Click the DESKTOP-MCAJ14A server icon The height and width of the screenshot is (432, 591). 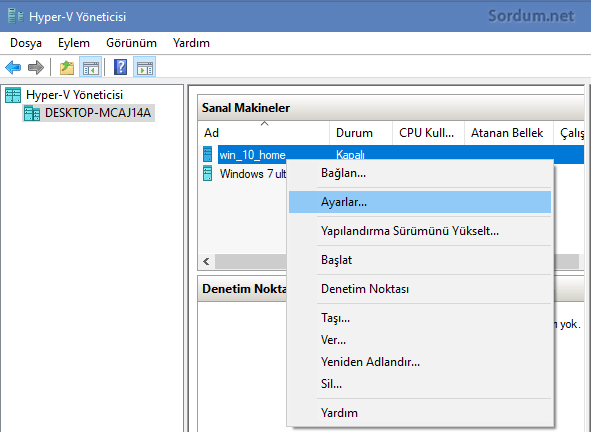(x=32, y=113)
